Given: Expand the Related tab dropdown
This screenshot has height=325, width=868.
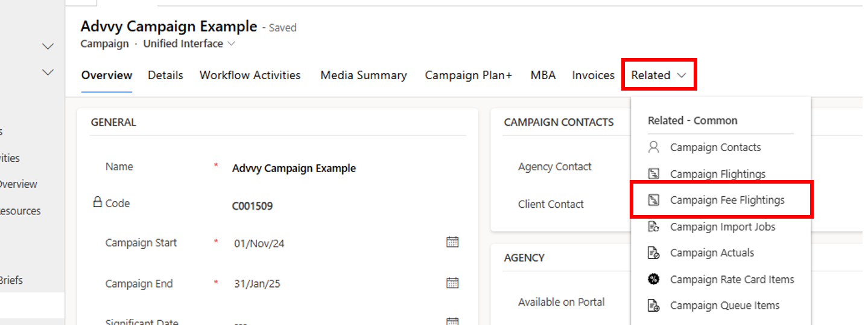Looking at the screenshot, I should [x=659, y=76].
